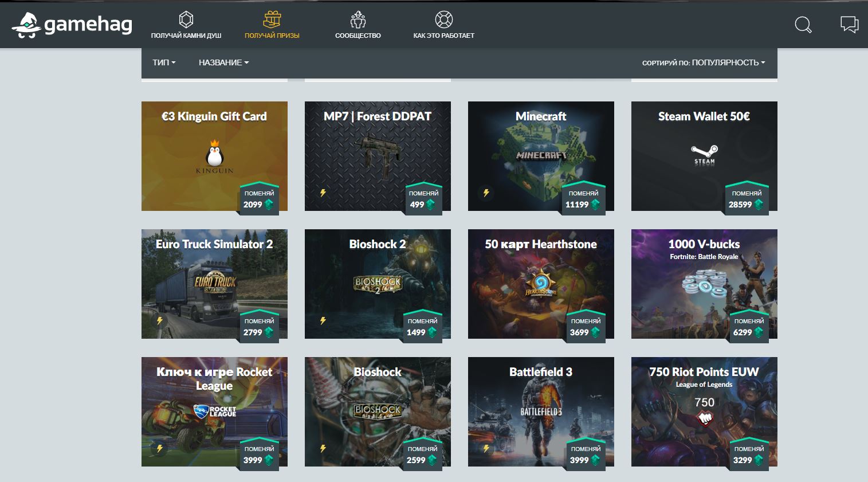The height and width of the screenshot is (482, 868).
Task: Click lightning icon on MP7 Forest DDPAT card
Action: click(323, 193)
